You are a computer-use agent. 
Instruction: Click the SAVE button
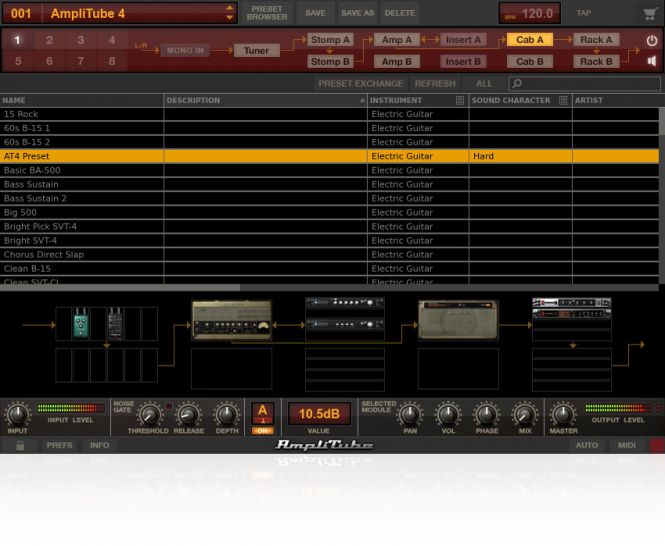coord(316,13)
